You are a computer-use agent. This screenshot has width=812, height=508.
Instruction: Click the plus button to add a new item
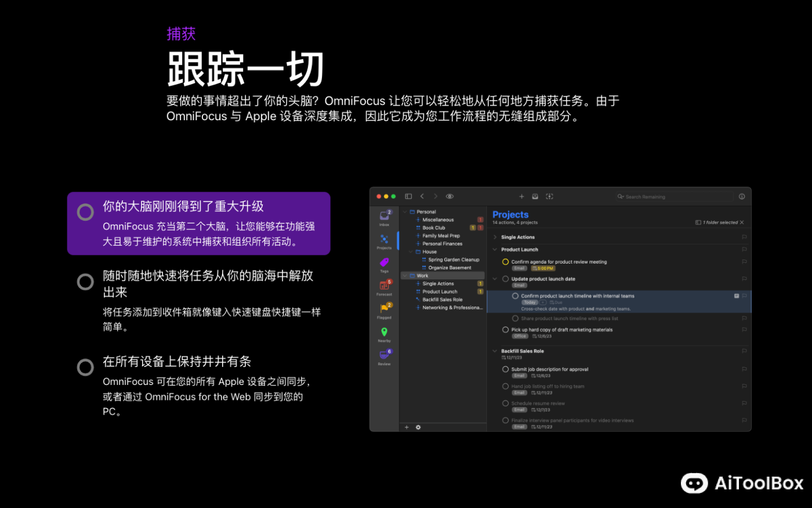click(521, 196)
